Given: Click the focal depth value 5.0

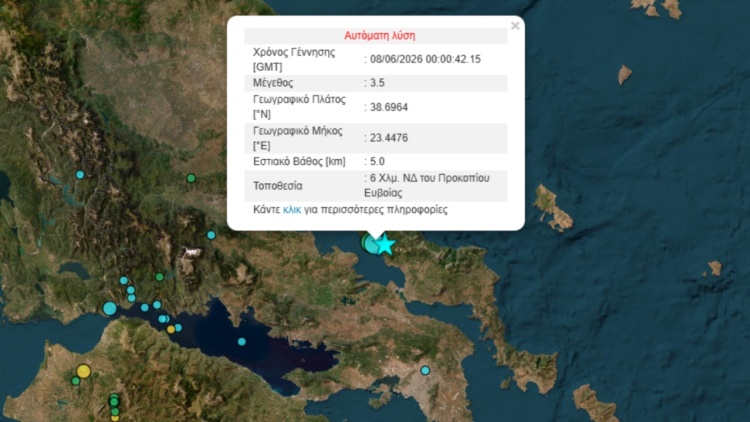Looking at the screenshot, I should (x=377, y=162).
